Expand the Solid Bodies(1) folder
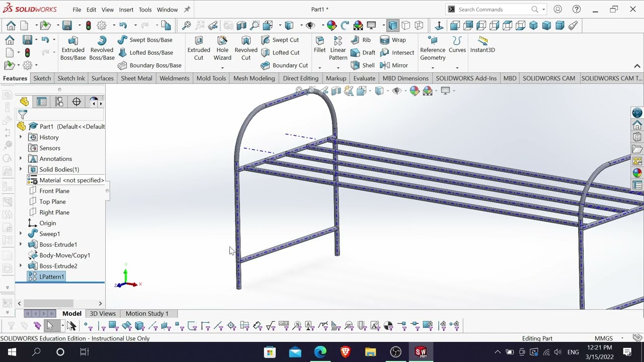 (x=21, y=169)
